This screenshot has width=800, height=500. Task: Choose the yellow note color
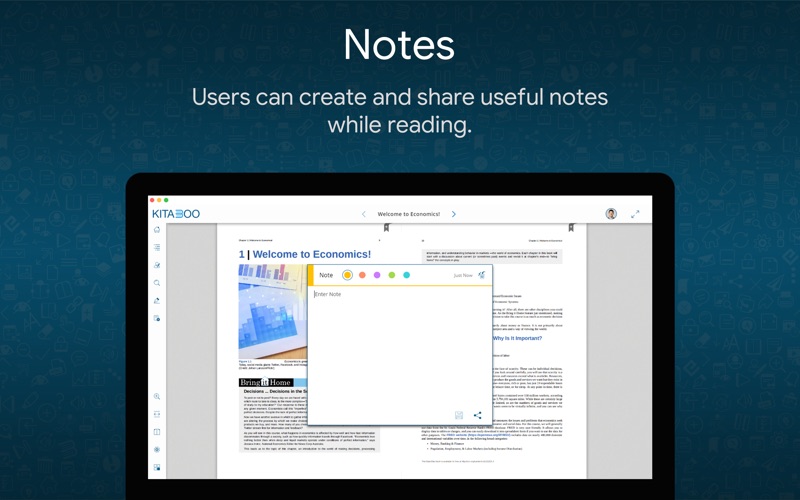347,275
